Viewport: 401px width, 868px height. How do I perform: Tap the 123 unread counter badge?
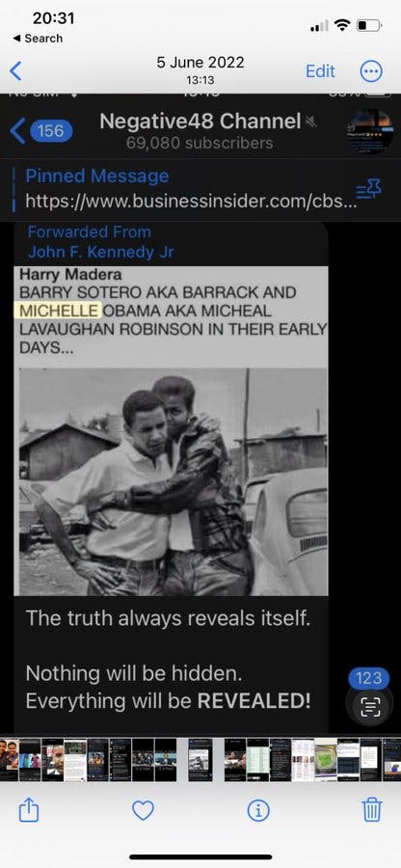tap(368, 678)
